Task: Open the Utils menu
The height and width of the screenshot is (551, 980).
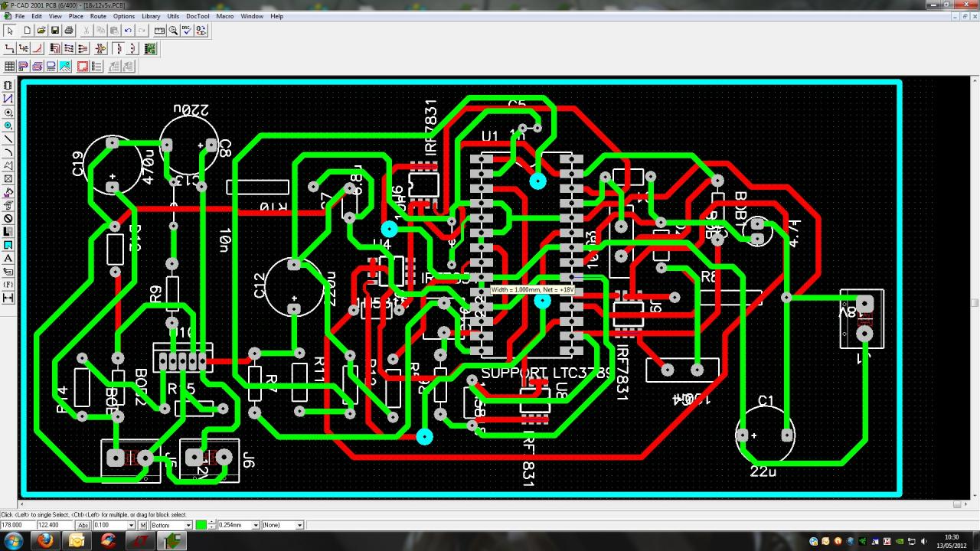Action: (x=173, y=16)
